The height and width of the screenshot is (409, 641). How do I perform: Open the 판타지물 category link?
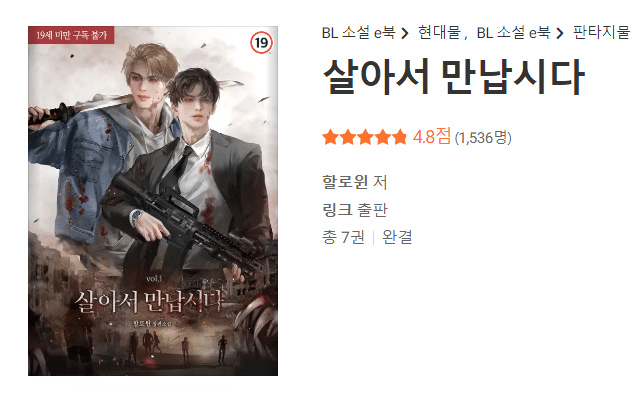pos(601,32)
